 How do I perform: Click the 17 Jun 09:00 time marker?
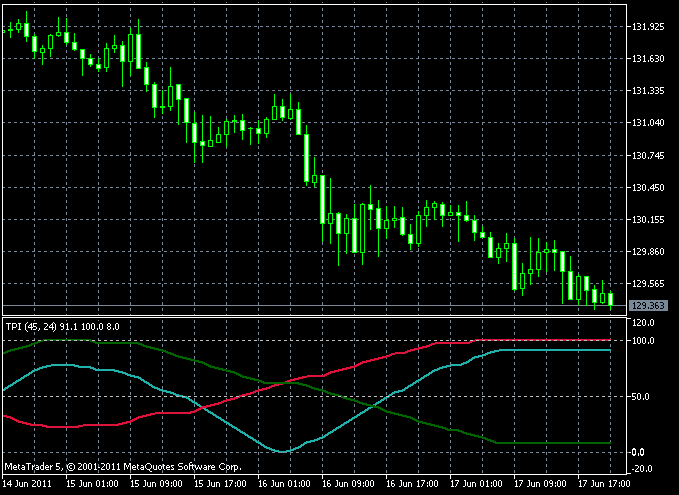[x=541, y=484]
